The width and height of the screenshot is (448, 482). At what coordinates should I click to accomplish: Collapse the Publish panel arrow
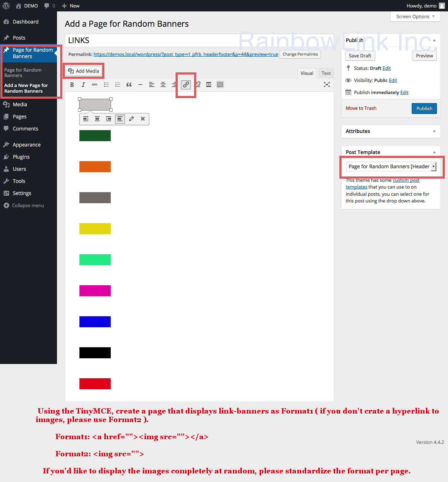tap(434, 40)
